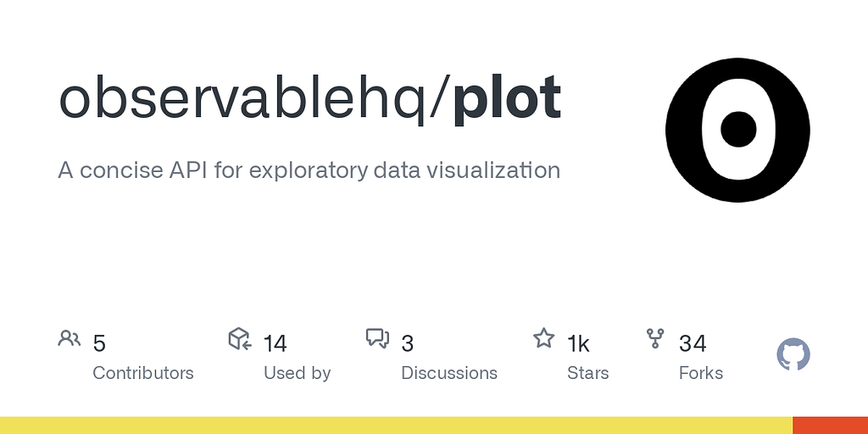This screenshot has width=868, height=434.
Task: Click the Used by package icon
Action: [x=240, y=339]
